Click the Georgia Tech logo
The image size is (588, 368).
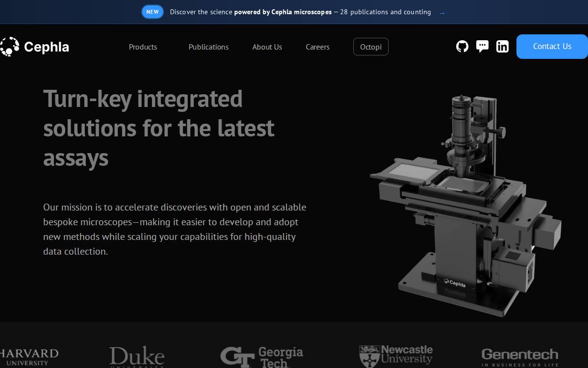pyautogui.click(x=262, y=357)
